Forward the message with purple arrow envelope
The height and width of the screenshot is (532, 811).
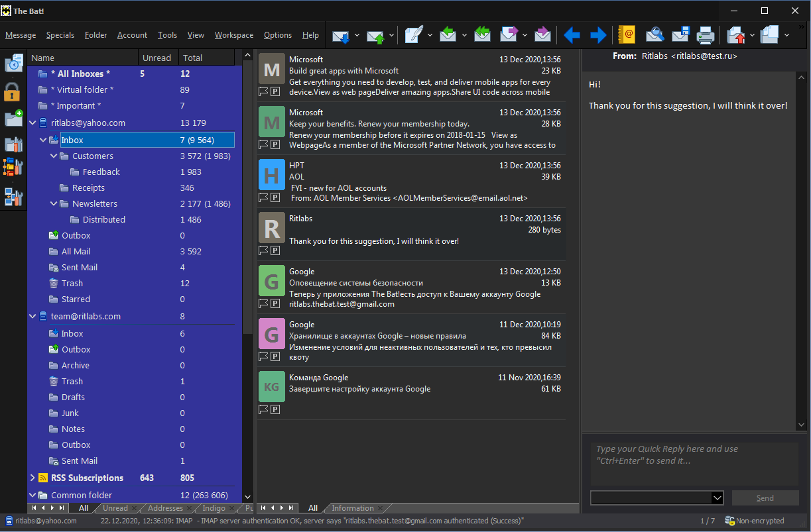[509, 35]
